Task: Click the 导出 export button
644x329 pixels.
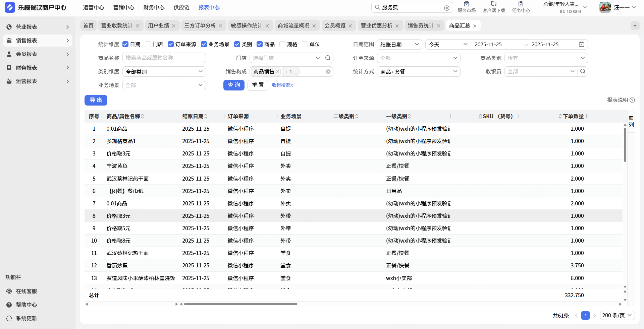Action: pos(96,100)
